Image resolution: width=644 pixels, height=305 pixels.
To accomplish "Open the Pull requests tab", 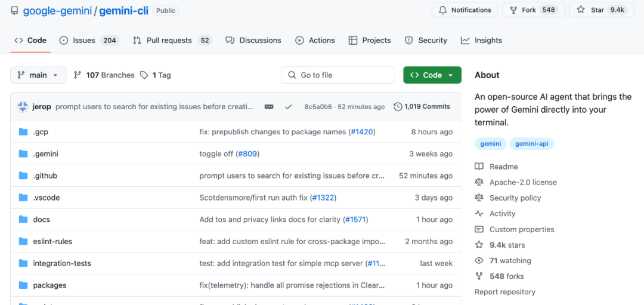I will [172, 40].
